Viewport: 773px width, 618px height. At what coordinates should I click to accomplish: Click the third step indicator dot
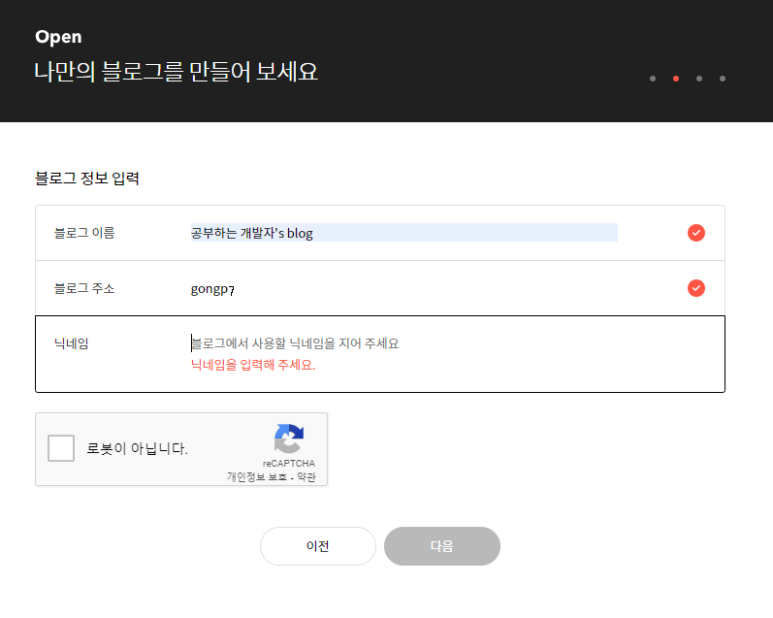(x=699, y=78)
